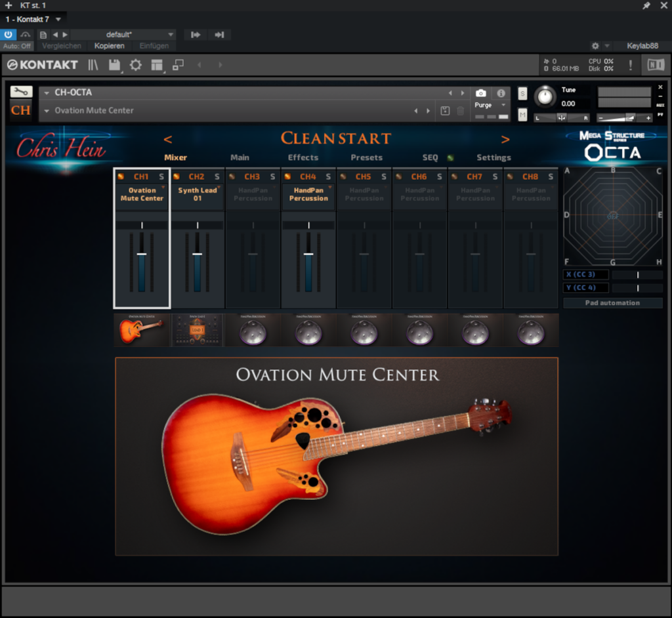This screenshot has width=672, height=618.
Task: Click the Kopieren button
Action: click(x=109, y=46)
